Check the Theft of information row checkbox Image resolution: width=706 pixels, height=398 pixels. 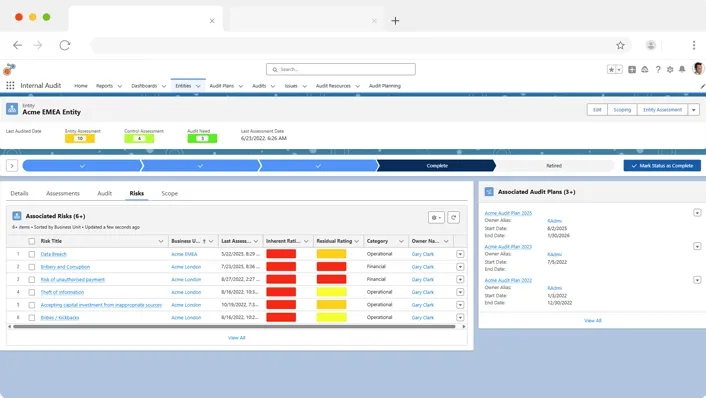tap(32, 292)
